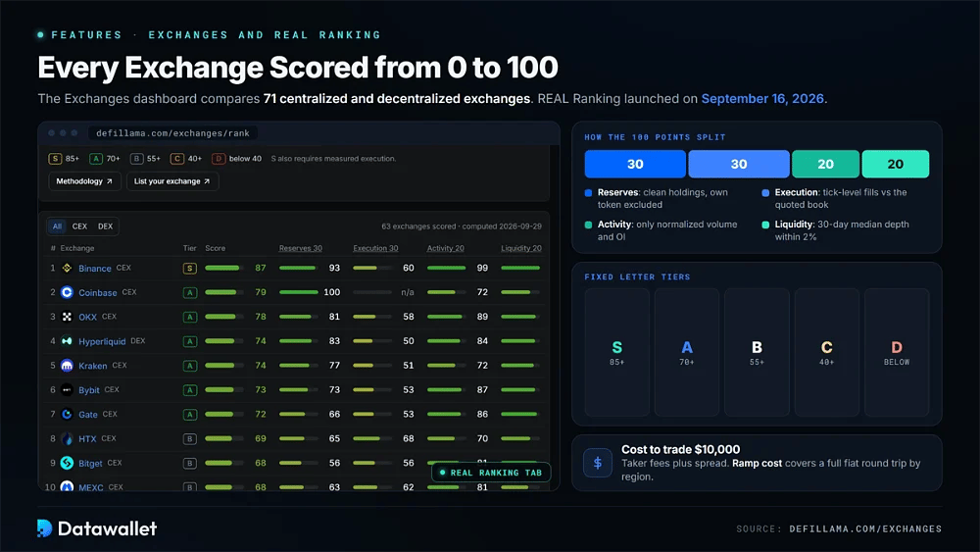
Task: Click the List your exchange button
Action: coord(171,181)
